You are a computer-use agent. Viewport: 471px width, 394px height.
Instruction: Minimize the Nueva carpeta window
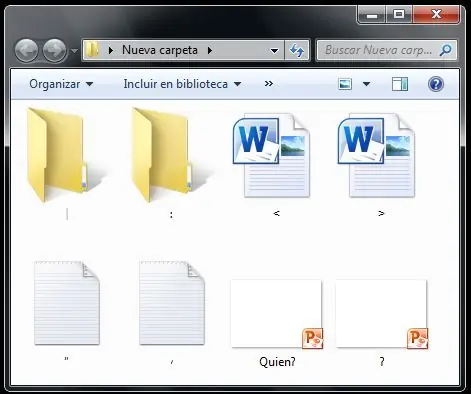click(x=372, y=15)
